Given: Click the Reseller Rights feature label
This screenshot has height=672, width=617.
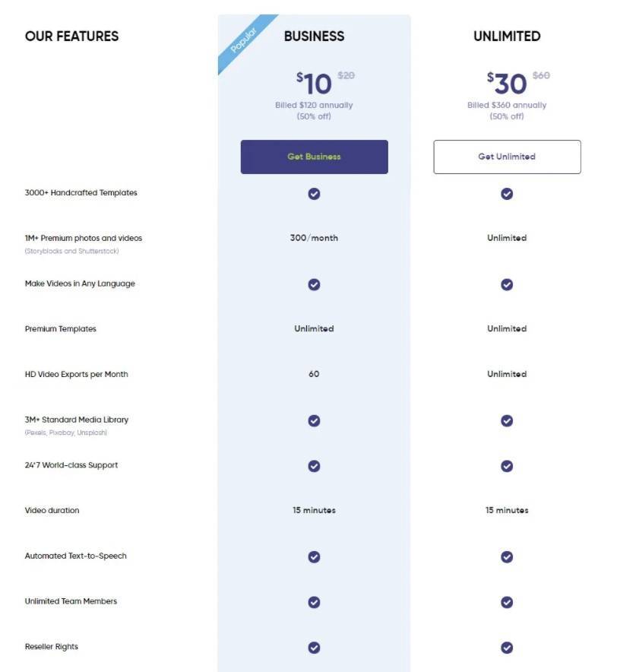Looking at the screenshot, I should 52,647.
